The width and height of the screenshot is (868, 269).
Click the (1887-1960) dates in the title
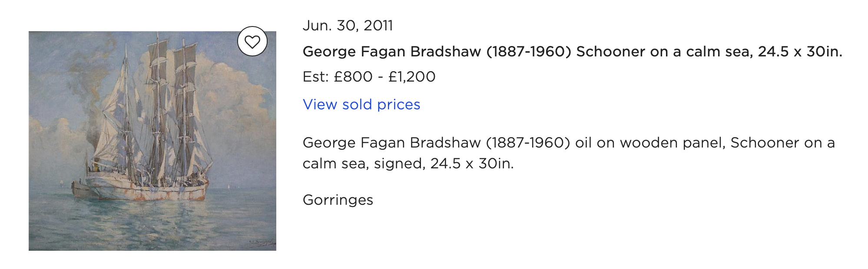tap(529, 52)
